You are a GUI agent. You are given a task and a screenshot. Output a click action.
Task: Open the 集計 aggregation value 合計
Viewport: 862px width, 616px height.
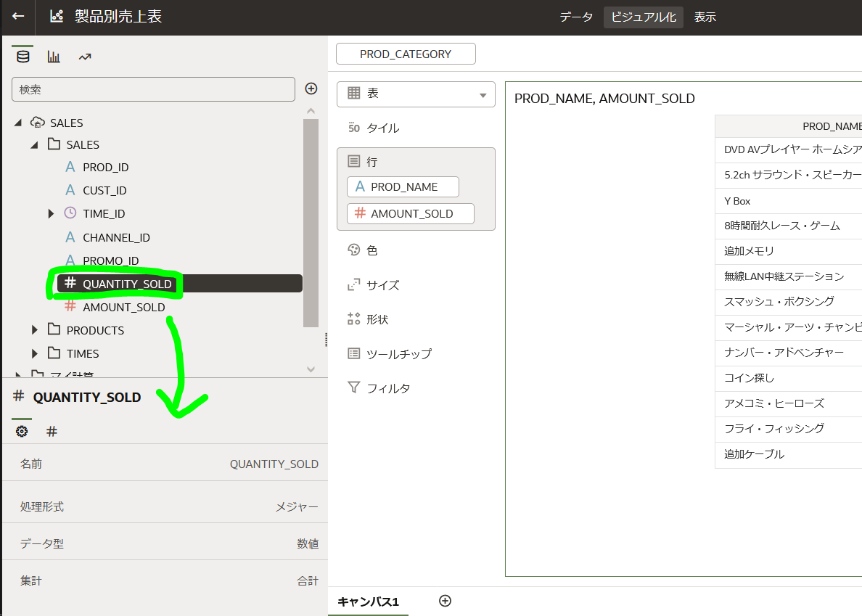[x=308, y=581]
